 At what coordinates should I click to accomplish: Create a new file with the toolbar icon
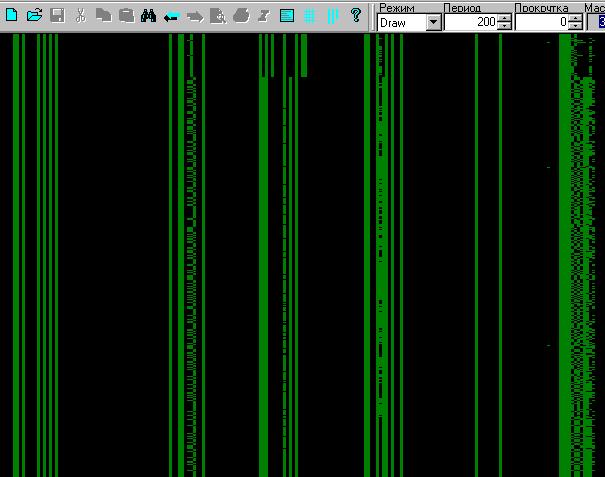[x=12, y=15]
